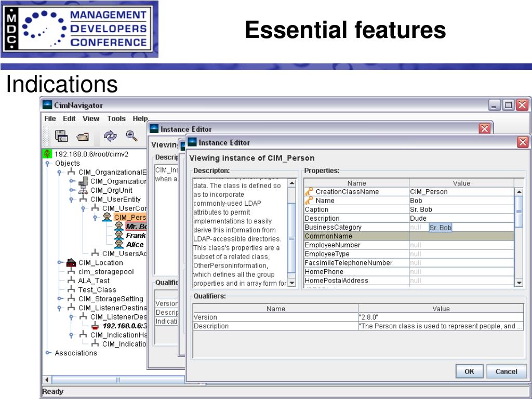Click the org-chart icon of CIM_OrgUnit

[83, 190]
